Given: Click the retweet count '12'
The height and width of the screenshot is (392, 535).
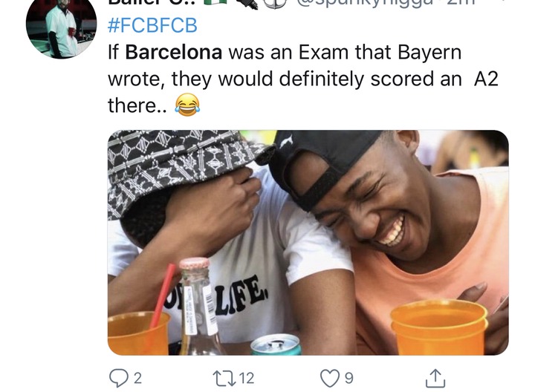Looking at the screenshot, I should click(x=247, y=379).
